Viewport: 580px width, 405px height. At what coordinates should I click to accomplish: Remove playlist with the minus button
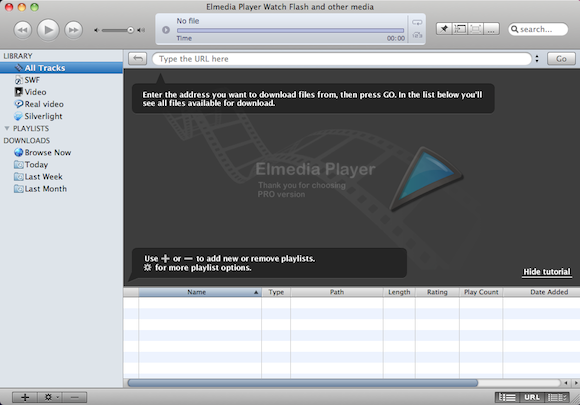(75, 397)
